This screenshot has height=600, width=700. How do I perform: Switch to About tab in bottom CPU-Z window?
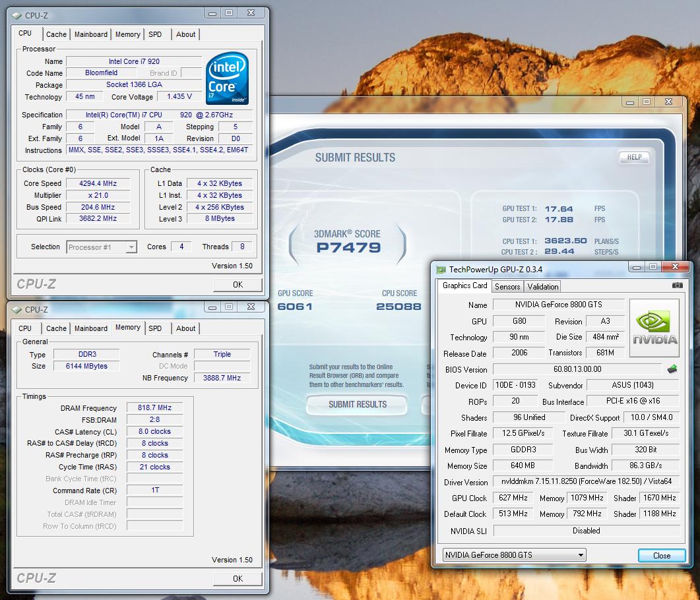(185, 328)
